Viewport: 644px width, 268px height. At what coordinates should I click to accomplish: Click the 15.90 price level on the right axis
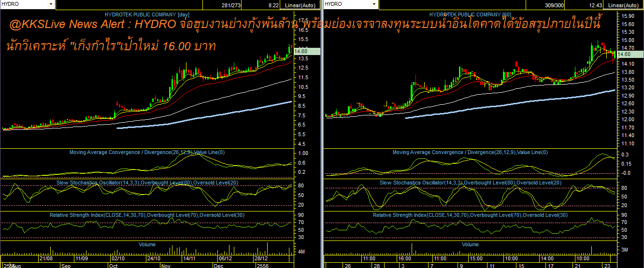coord(628,16)
